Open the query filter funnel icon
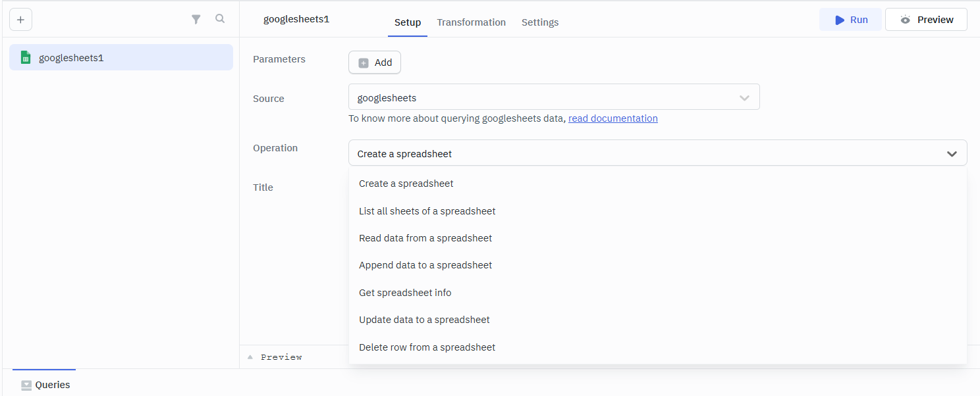This screenshot has width=980, height=396. coord(196,20)
